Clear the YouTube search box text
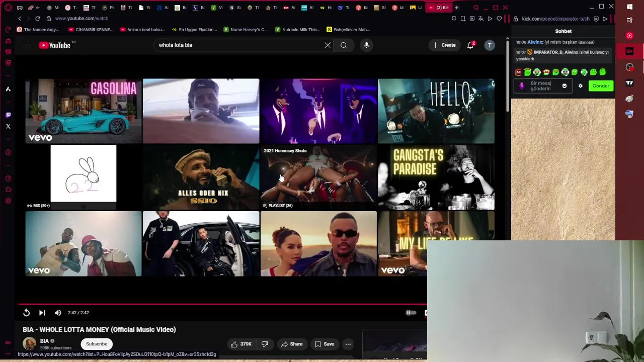The height and width of the screenshot is (362, 644). click(328, 45)
